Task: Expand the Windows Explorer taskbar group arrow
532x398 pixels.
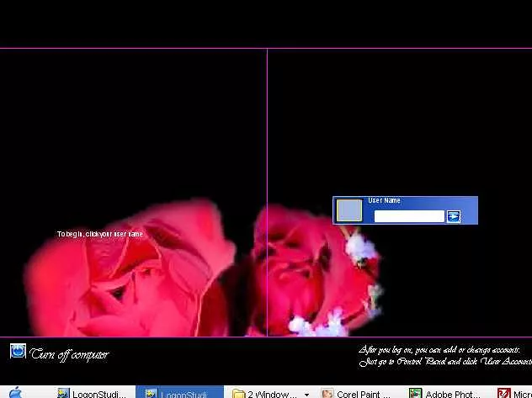Action: (306, 394)
